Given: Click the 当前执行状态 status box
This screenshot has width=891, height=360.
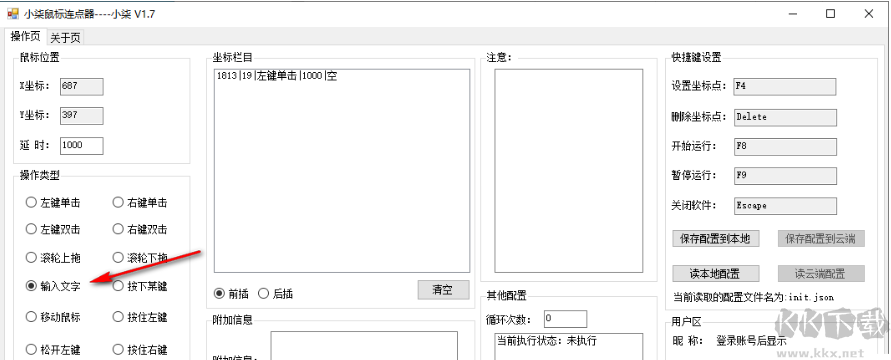Looking at the screenshot, I should [x=568, y=346].
